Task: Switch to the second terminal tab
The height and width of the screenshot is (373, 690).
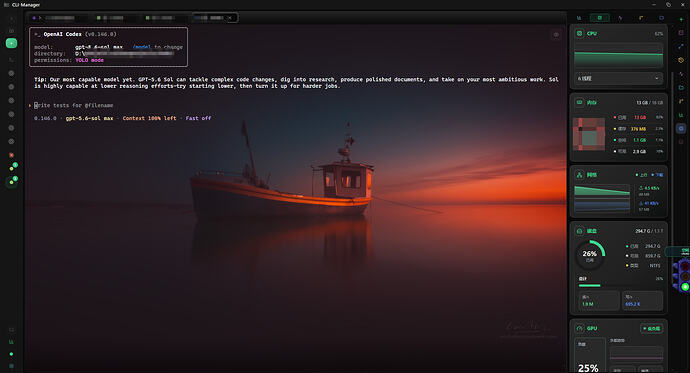Action: (110, 18)
